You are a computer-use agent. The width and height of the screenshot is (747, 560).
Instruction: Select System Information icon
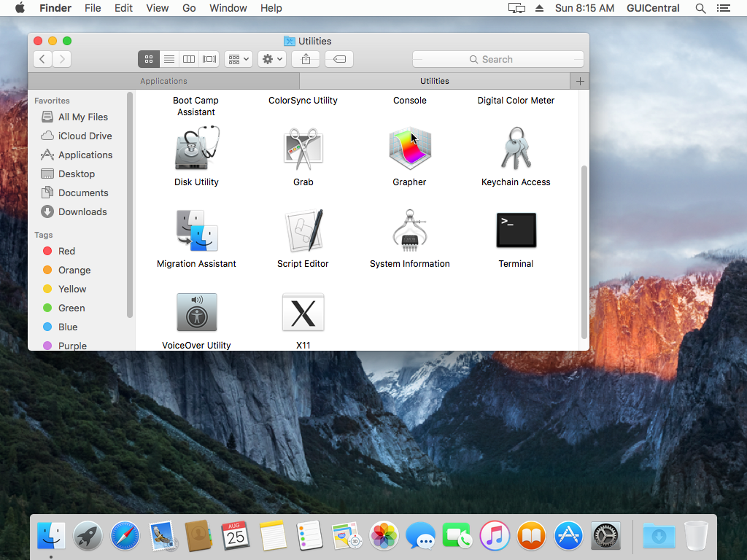pos(410,230)
